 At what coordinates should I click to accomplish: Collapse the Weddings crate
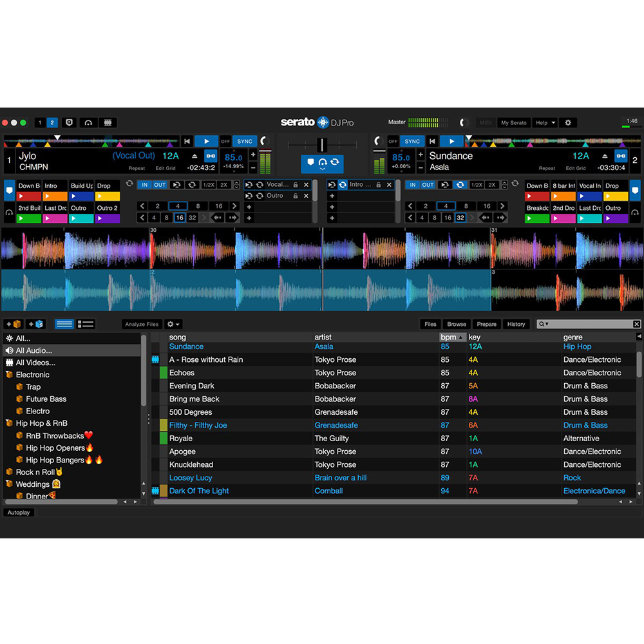click(x=10, y=484)
